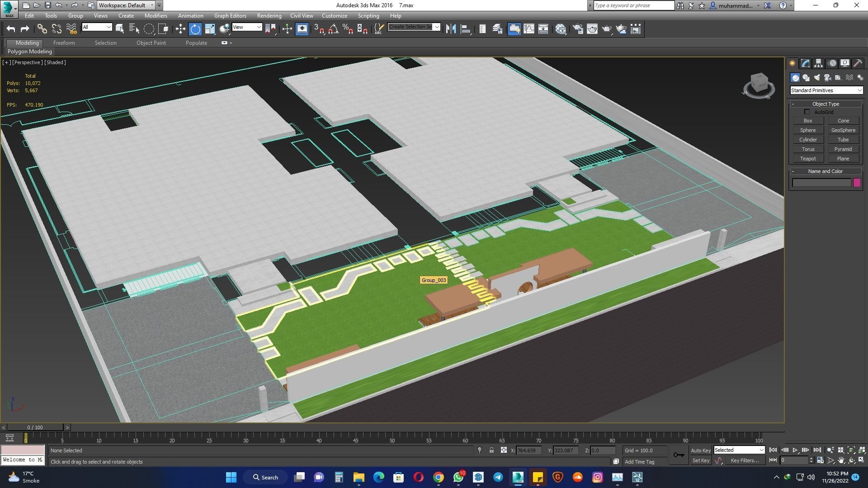Enable the AutoGrid checkbox
Viewport: 868px width, 488px height.
click(x=807, y=112)
